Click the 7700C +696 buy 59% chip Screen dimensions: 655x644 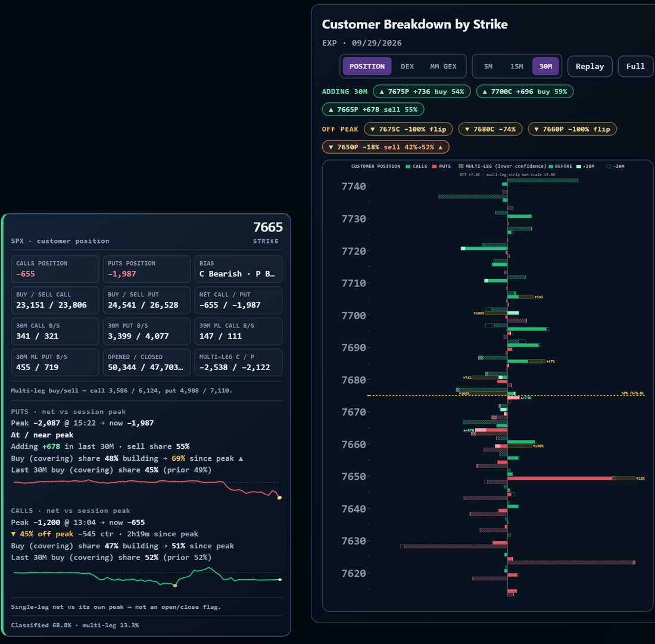(525, 92)
